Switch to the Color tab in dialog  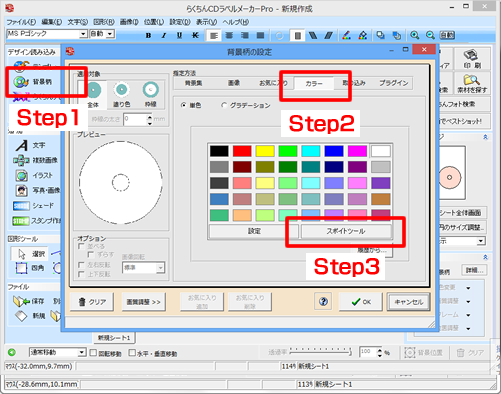click(314, 83)
